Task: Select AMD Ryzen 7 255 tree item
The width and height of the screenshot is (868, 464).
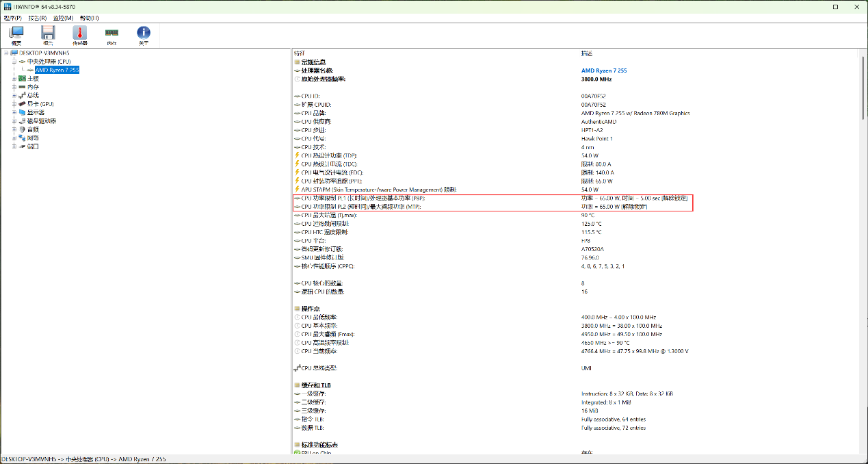Action: click(x=57, y=70)
